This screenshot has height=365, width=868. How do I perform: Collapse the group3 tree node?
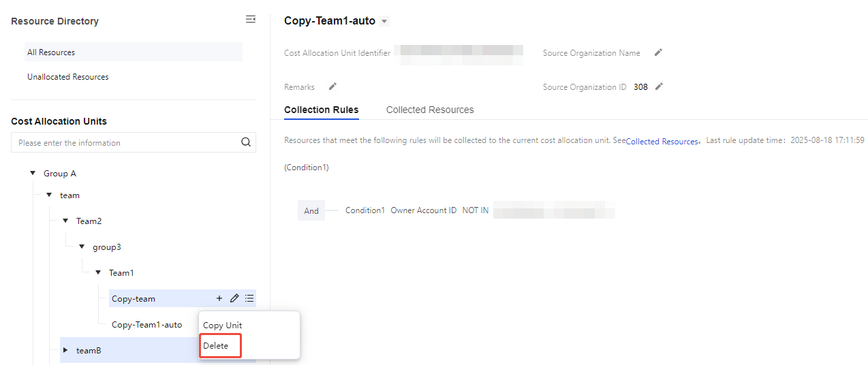[x=82, y=247]
